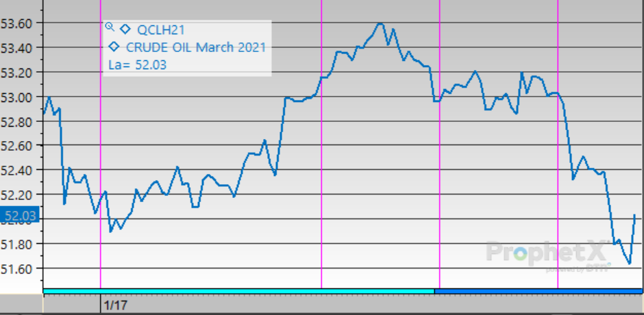The height and width of the screenshot is (315, 644).
Task: Click the diamond marker beside CRUDE OIL March 2021
Action: pyautogui.click(x=114, y=47)
